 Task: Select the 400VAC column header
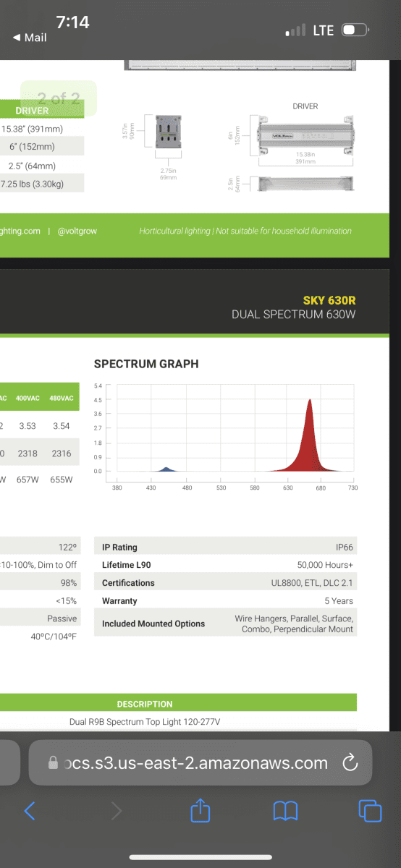pos(27,399)
